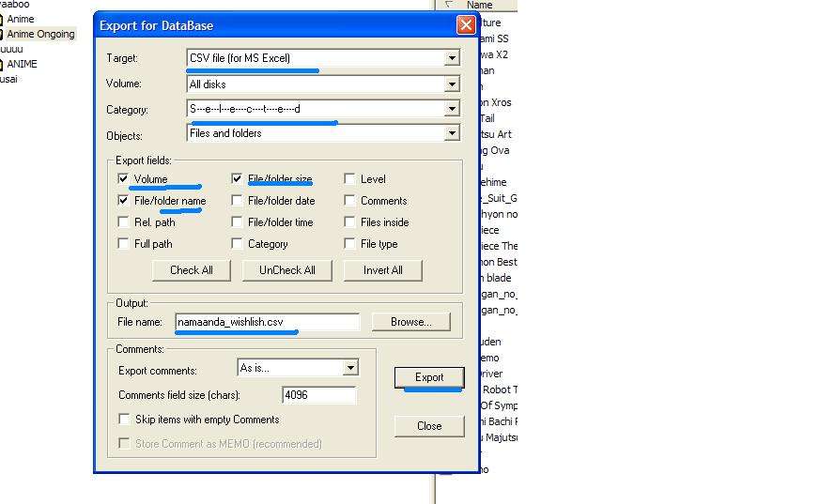The image size is (835, 504).
Task: Click the Name column header
Action: [479, 6]
